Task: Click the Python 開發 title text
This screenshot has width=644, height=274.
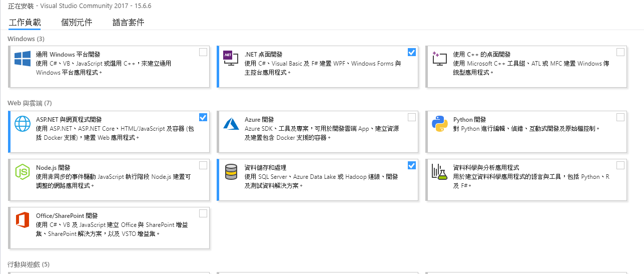Action: click(469, 120)
